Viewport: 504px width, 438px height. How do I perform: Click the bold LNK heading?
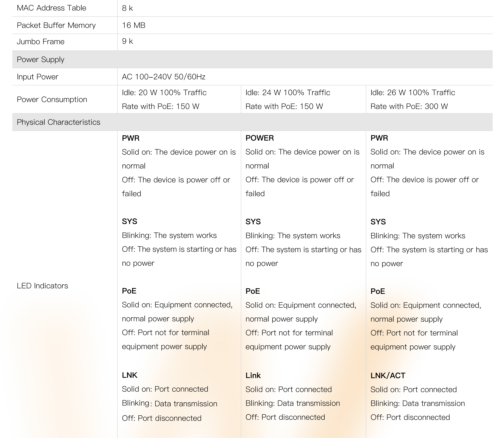(129, 375)
